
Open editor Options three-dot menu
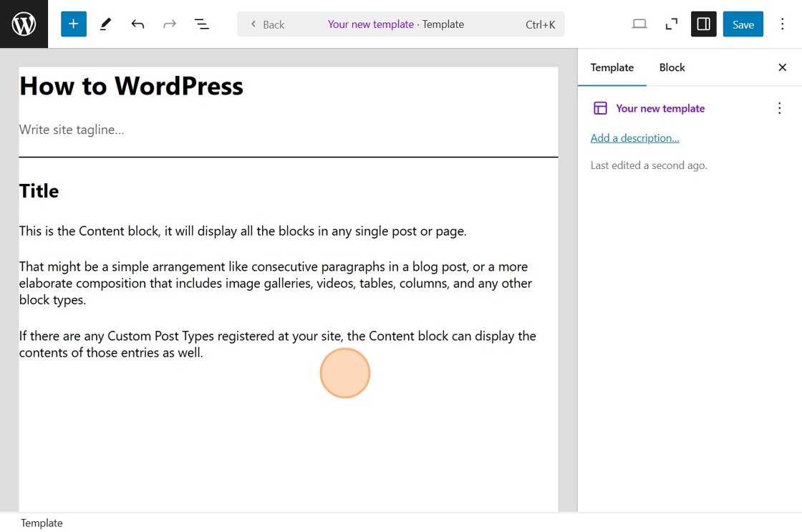point(783,24)
